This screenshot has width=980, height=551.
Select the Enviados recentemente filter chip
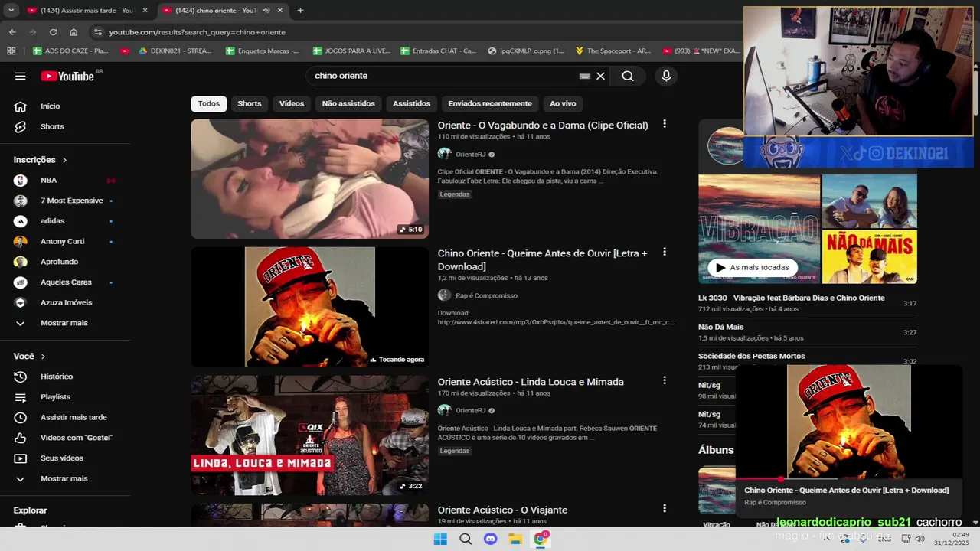[490, 103]
